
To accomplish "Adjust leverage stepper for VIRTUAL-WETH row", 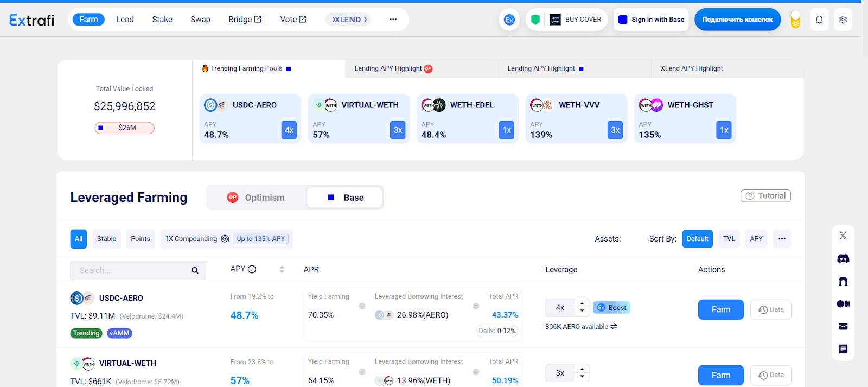I will [x=582, y=373].
